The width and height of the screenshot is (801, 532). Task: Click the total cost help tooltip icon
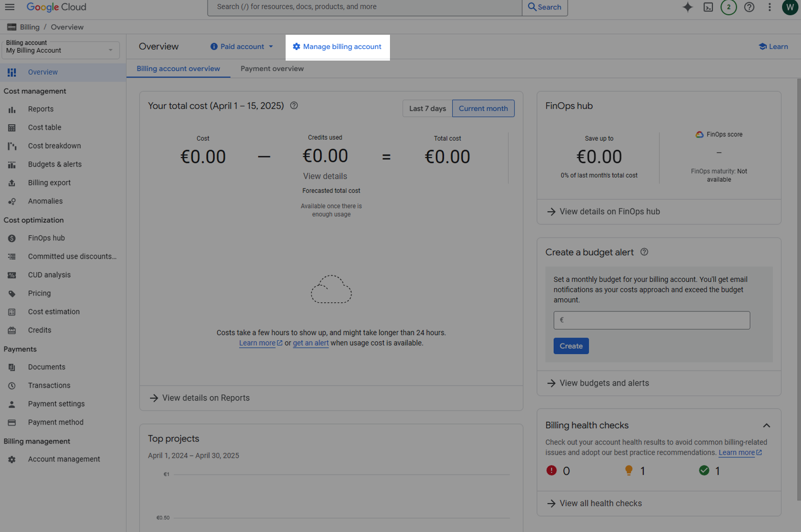[294, 105]
